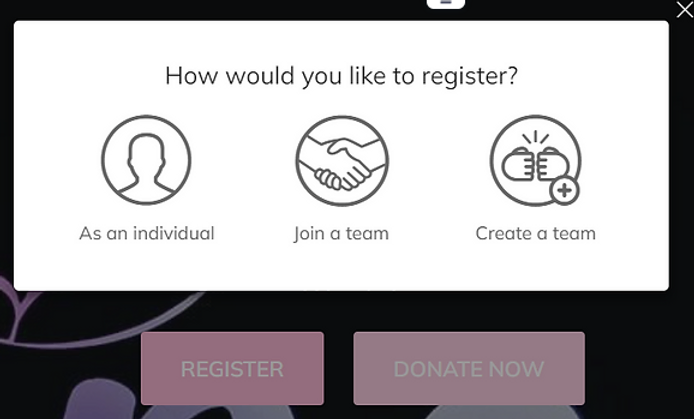694x419 pixels.
Task: Click the curved purple arc behind the Register button
Action: pyautogui.click(x=89, y=336)
